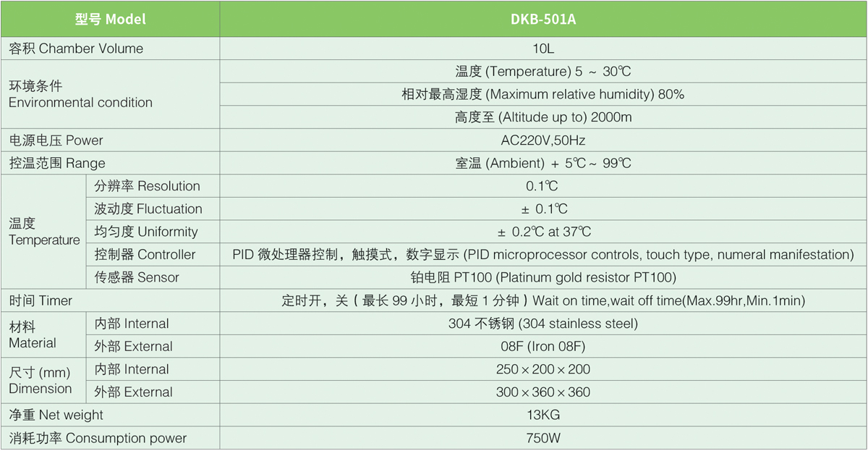Click the Iron 08F external material cell
The image size is (868, 451).
[542, 347]
